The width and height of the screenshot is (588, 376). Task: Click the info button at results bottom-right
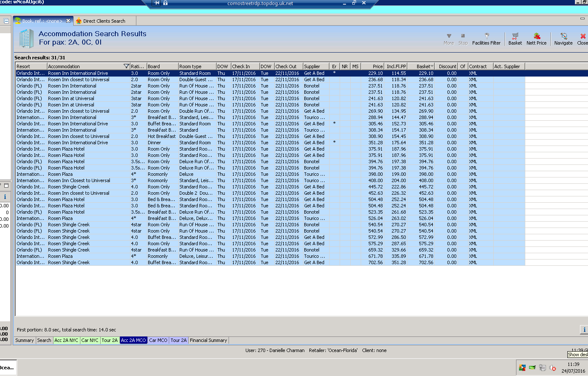(x=584, y=330)
